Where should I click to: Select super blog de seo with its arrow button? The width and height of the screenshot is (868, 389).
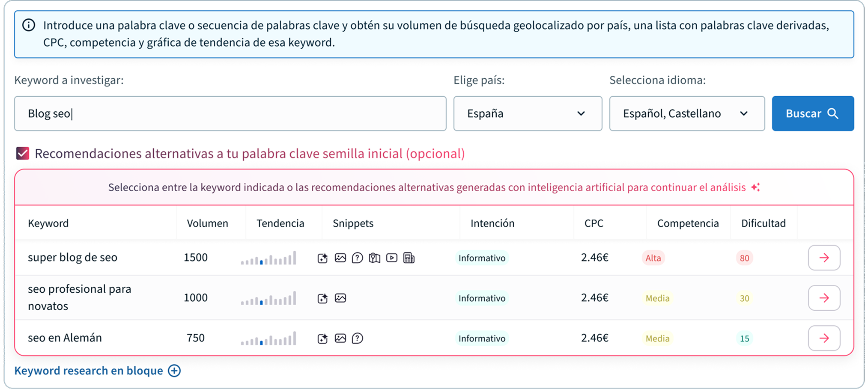coord(824,258)
